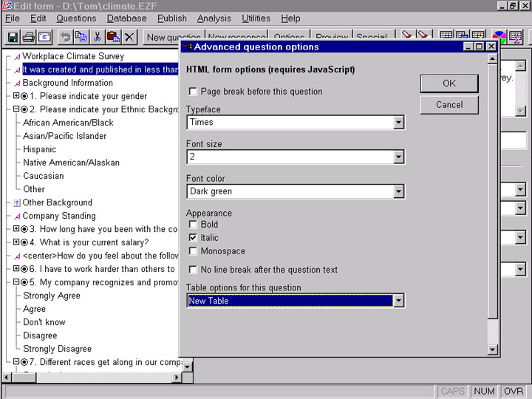This screenshot has width=532, height=399.
Task: Open the Help menu
Action: (291, 18)
